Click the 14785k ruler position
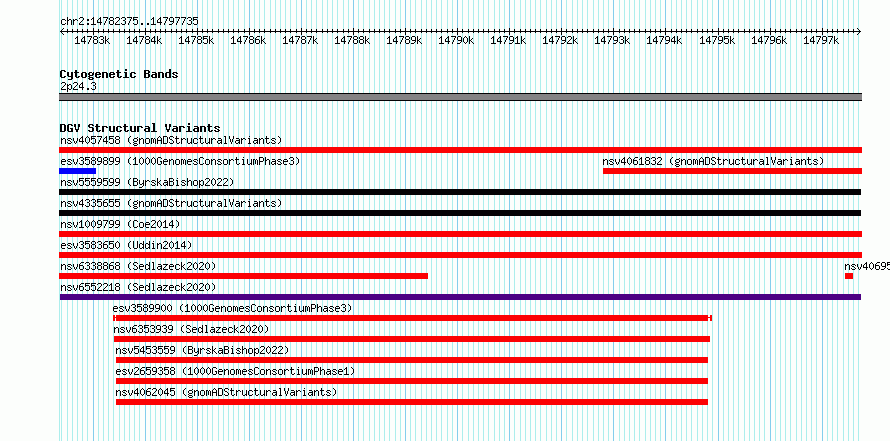The height and width of the screenshot is (441, 890). click(196, 40)
